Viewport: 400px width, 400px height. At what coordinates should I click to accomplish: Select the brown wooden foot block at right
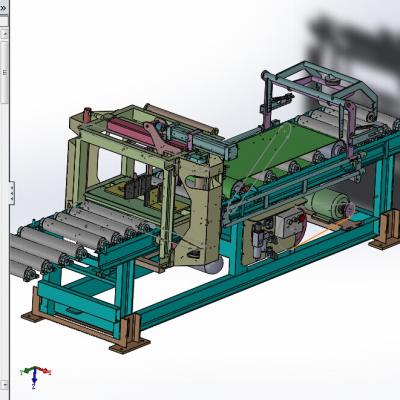(x=387, y=230)
